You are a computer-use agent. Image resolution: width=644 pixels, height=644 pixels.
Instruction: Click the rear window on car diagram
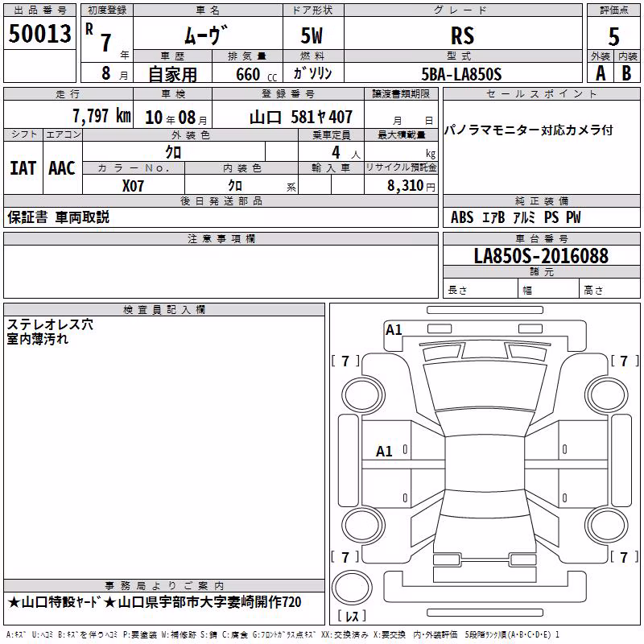[x=485, y=503]
